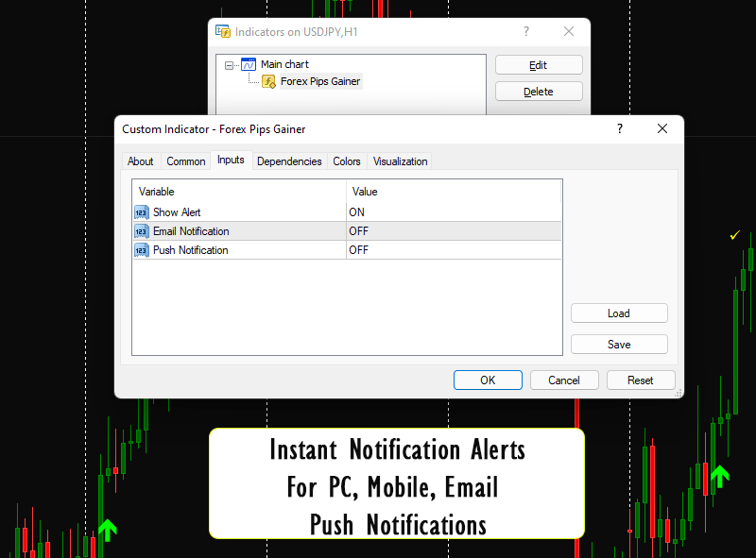Switch to the About tab
Screen dimensions: 756x558
[x=141, y=161]
